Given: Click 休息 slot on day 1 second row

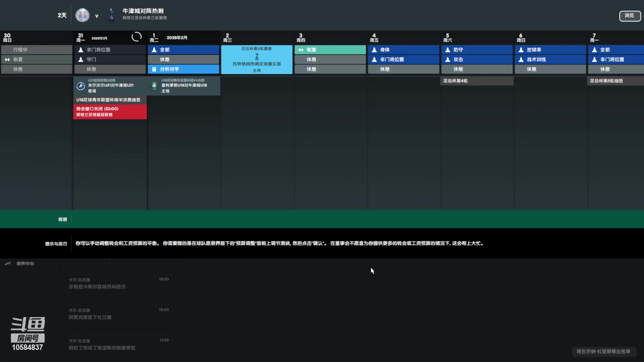Looking at the screenshot, I should (183, 59).
